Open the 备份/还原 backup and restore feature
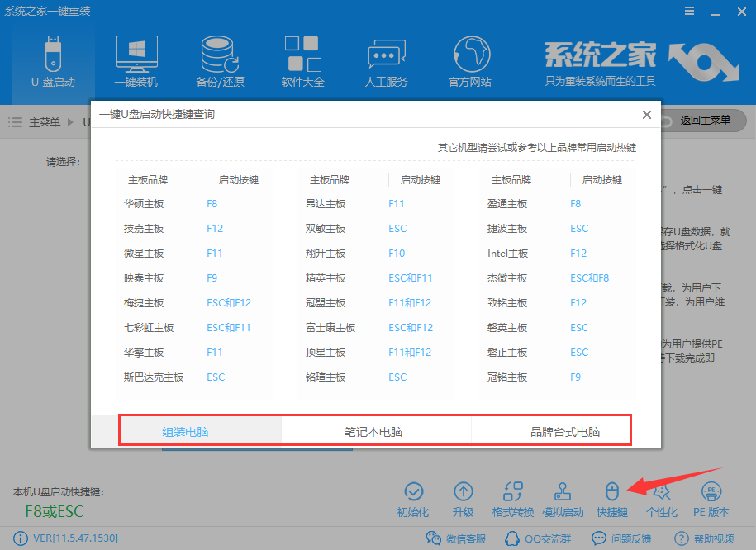 219,58
